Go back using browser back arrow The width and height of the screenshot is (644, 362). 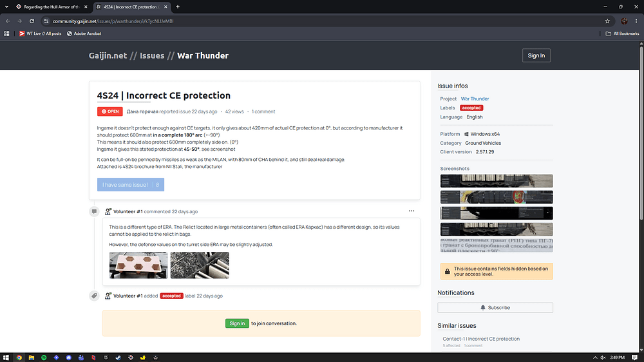coord(8,21)
